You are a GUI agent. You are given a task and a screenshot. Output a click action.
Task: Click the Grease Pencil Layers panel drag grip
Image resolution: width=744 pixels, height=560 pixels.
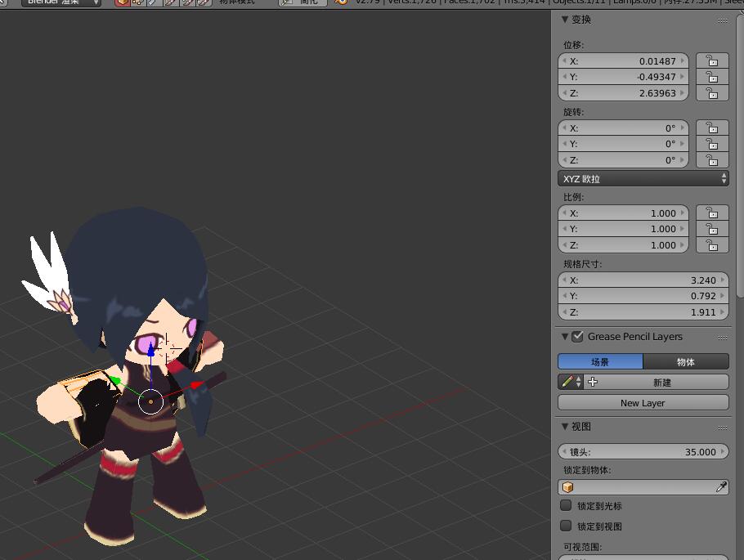coord(723,338)
